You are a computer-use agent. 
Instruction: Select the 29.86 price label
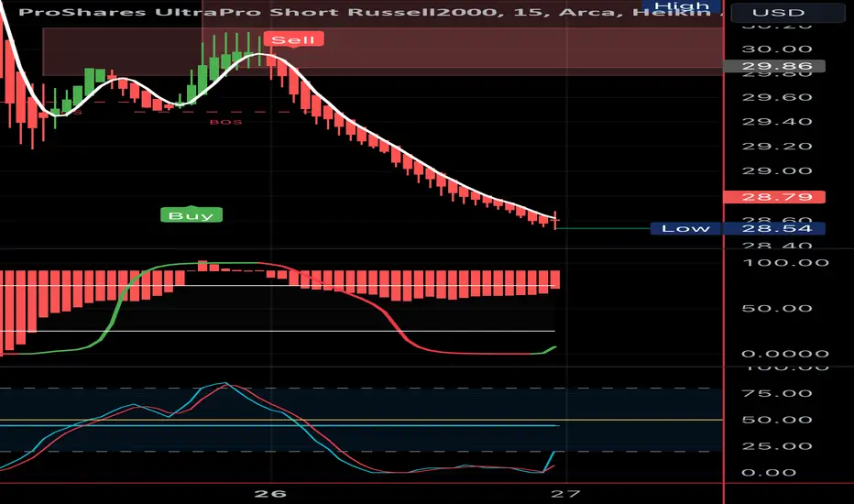click(774, 67)
